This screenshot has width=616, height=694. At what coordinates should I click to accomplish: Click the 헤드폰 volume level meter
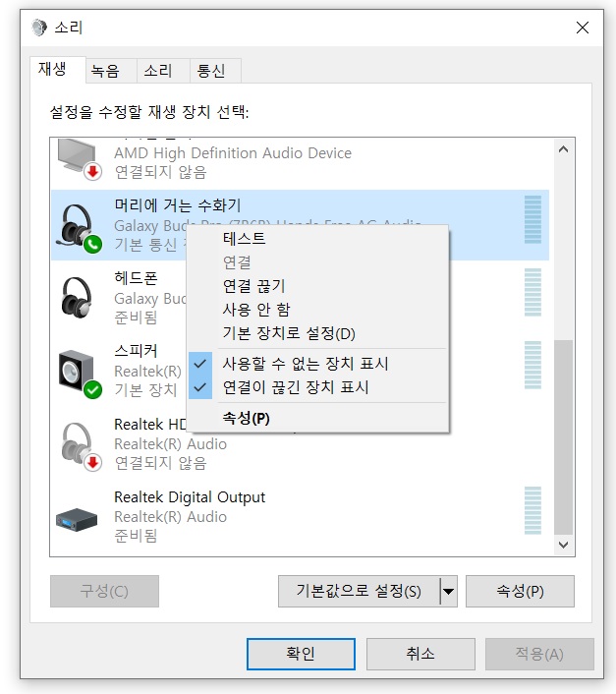(532, 292)
